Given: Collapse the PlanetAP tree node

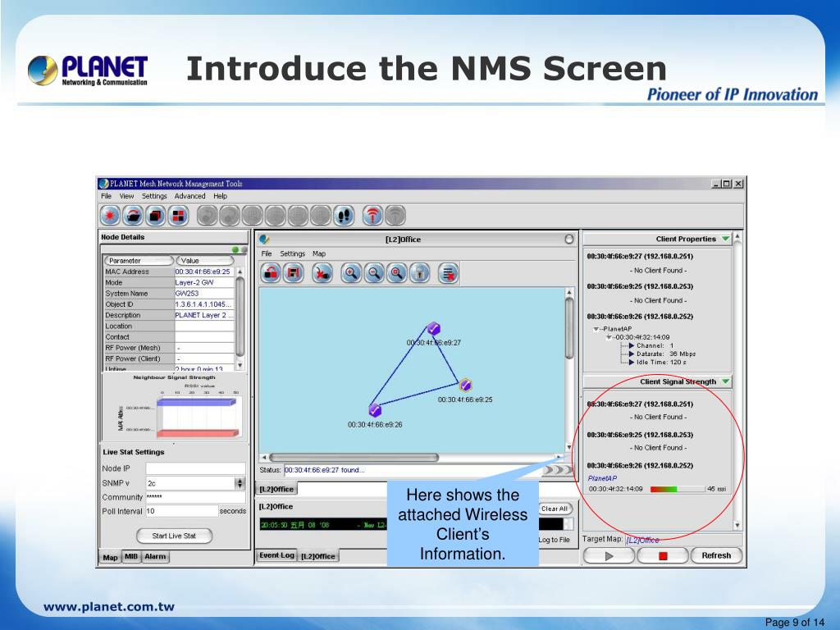Looking at the screenshot, I should tap(596, 330).
